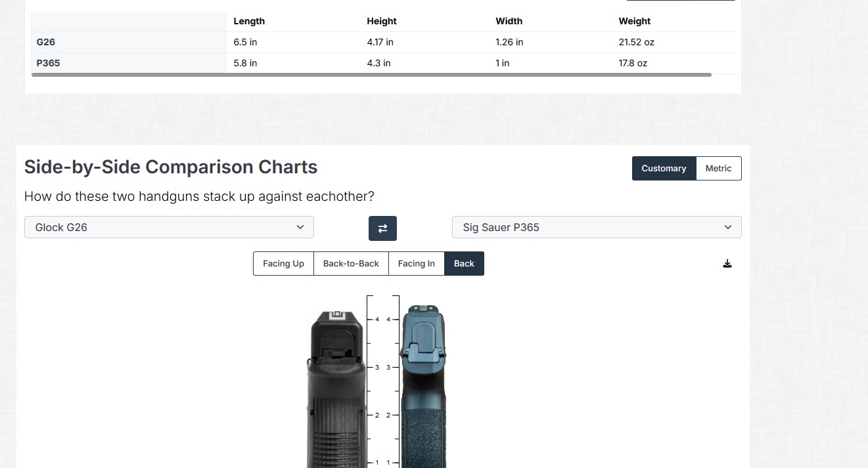This screenshot has width=868, height=468.
Task: Click the table's horizontal scrollbar
Action: (x=371, y=75)
